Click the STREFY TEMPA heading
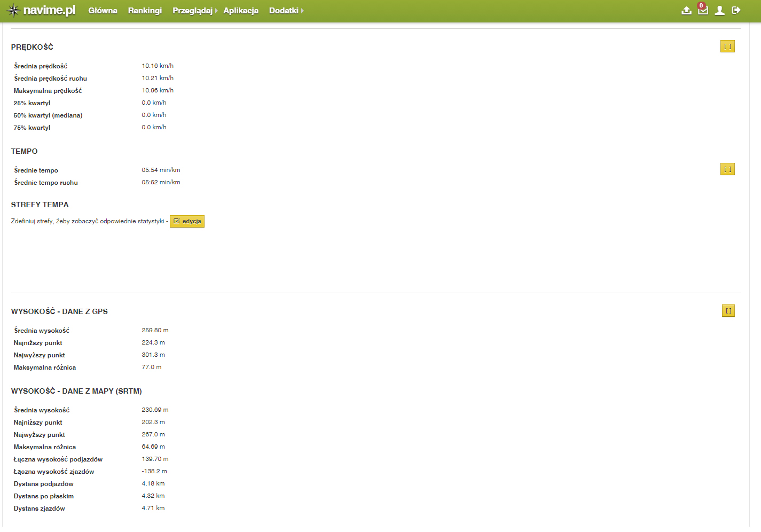 [x=40, y=205]
